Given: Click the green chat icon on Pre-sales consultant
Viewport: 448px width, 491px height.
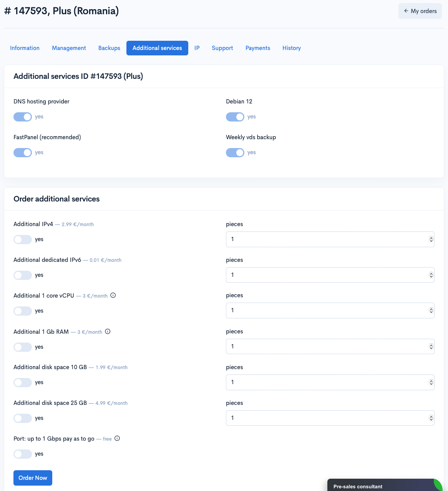Looking at the screenshot, I should click(x=438, y=484).
